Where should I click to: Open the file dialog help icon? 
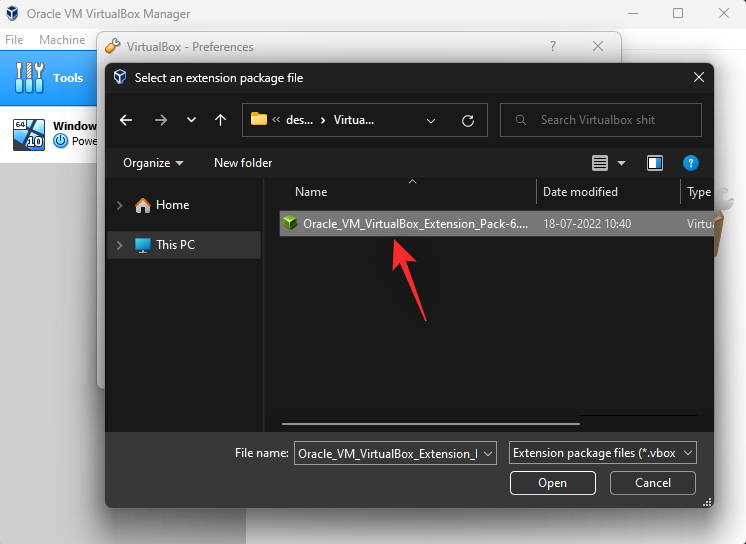click(690, 163)
